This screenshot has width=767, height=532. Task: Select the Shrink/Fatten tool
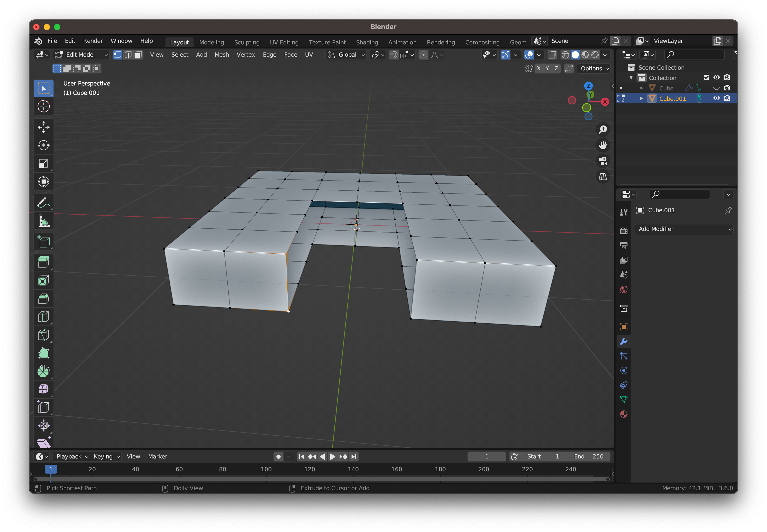coord(43,426)
